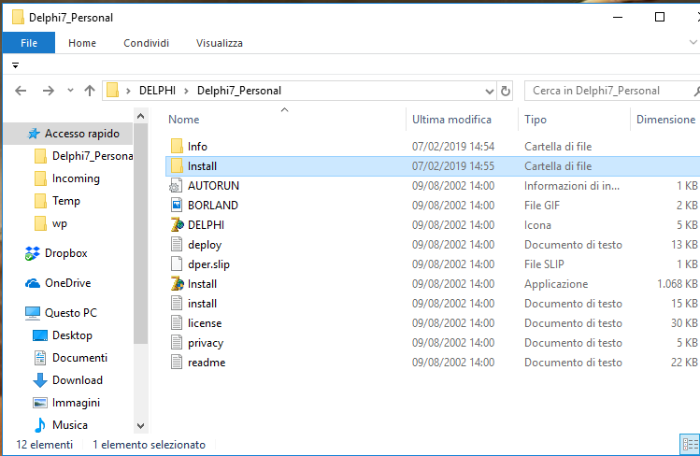
Task: Click 'File SLIP' type text
Action: (544, 264)
